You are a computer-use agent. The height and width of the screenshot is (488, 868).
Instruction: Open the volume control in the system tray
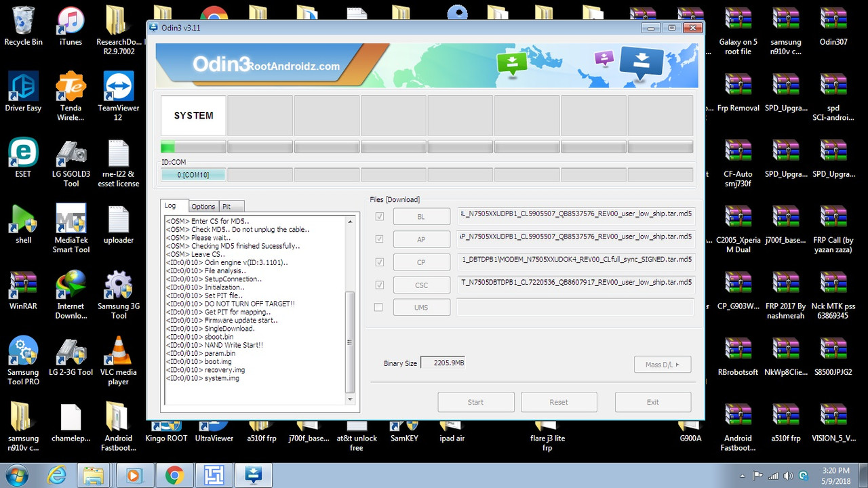pos(788,476)
